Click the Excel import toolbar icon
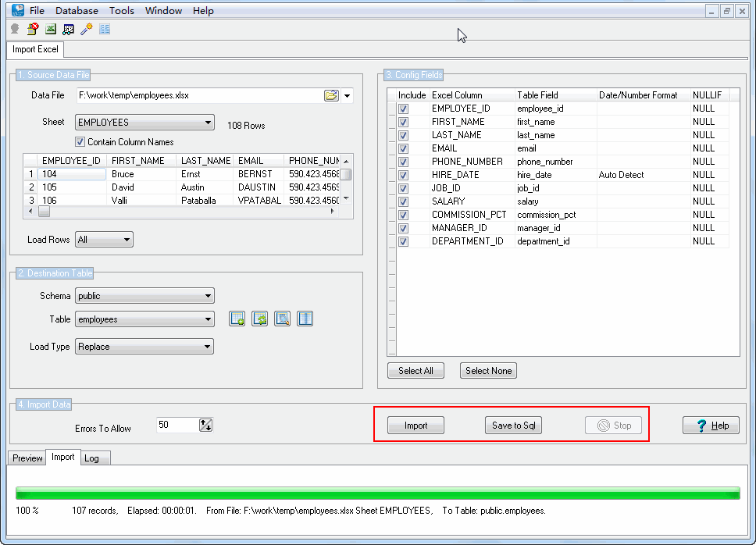Image resolution: width=756 pixels, height=545 pixels. [x=51, y=29]
